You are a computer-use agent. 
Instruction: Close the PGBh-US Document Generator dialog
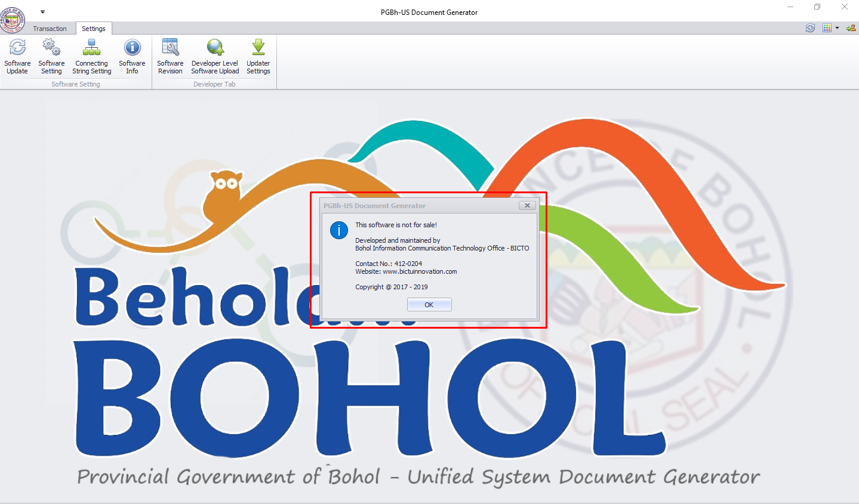527,205
